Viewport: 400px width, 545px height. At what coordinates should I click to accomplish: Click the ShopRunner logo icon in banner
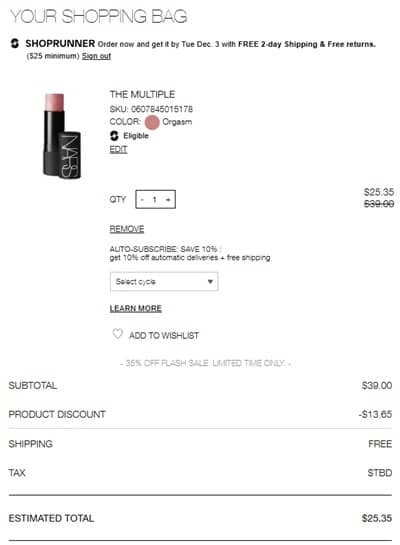(15, 44)
